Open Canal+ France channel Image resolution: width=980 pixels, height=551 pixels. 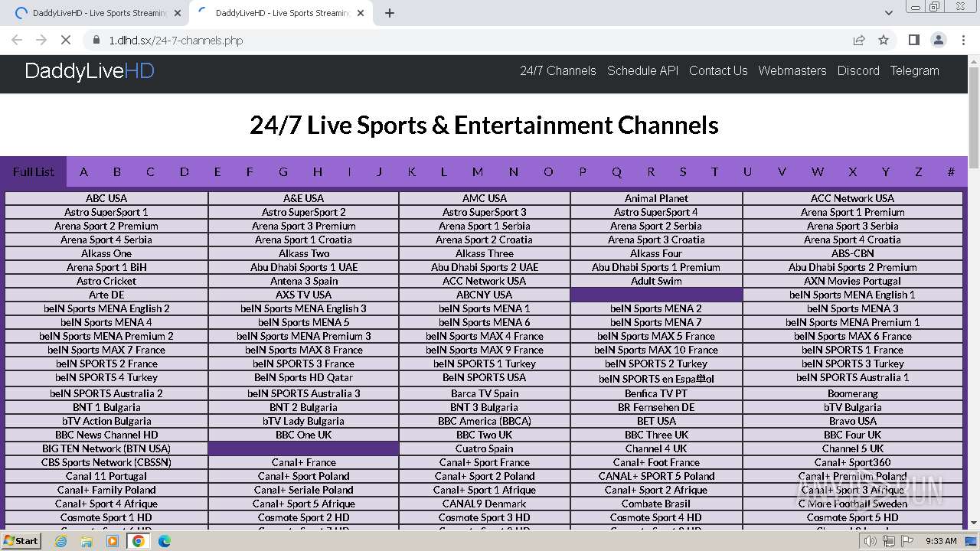point(304,462)
